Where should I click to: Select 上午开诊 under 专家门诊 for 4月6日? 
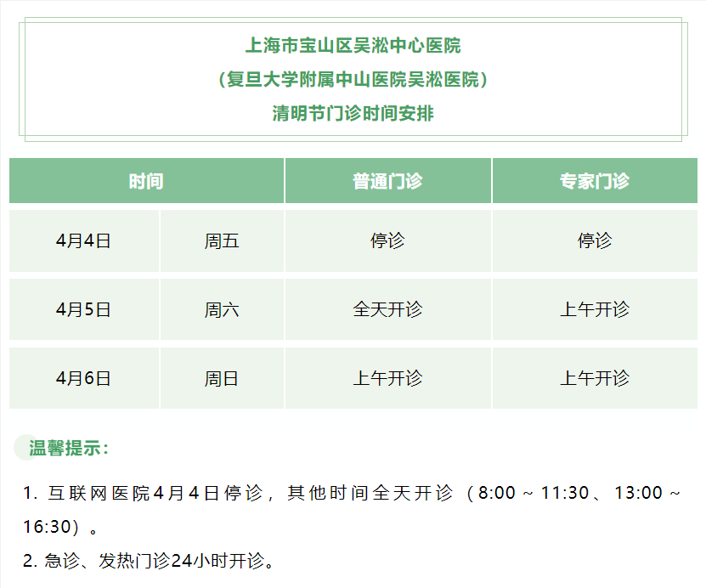(x=595, y=378)
